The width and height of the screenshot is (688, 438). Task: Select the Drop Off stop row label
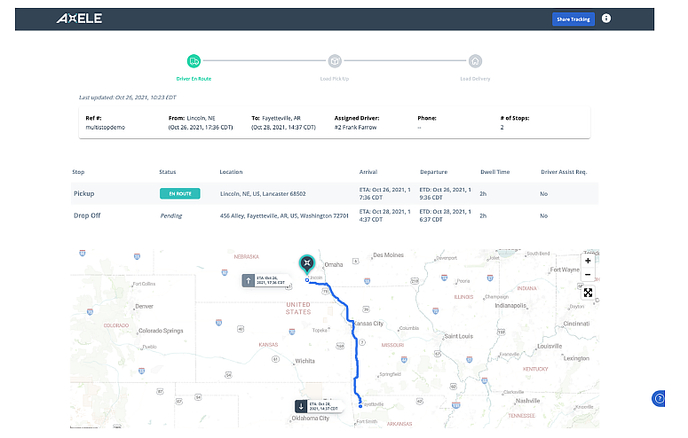coord(87,215)
